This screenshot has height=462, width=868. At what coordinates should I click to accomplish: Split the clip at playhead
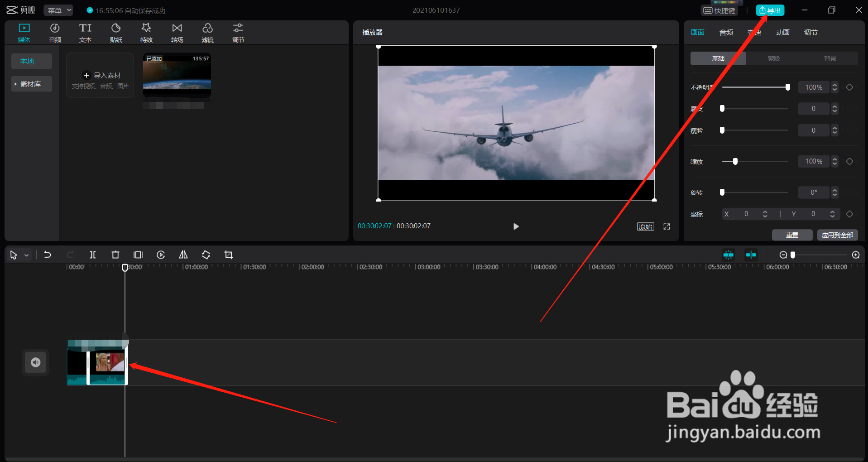(93, 255)
